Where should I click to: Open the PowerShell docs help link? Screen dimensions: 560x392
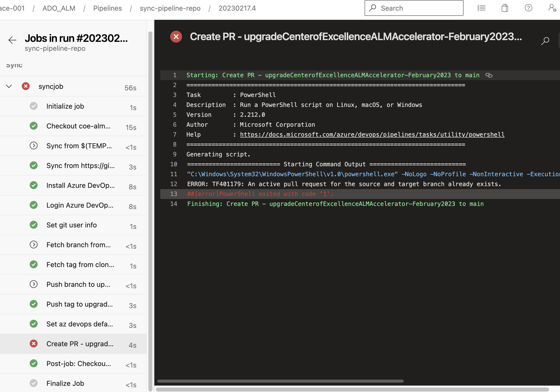click(x=372, y=135)
